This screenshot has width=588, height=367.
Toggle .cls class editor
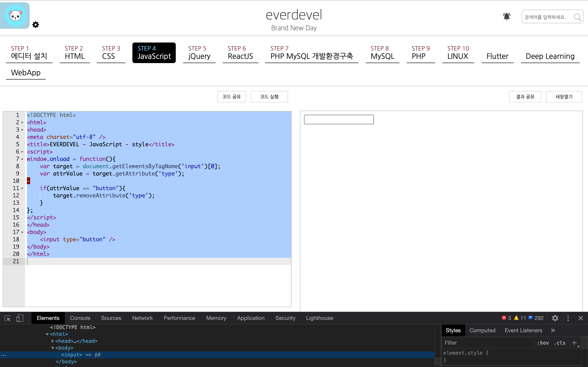[x=560, y=343]
